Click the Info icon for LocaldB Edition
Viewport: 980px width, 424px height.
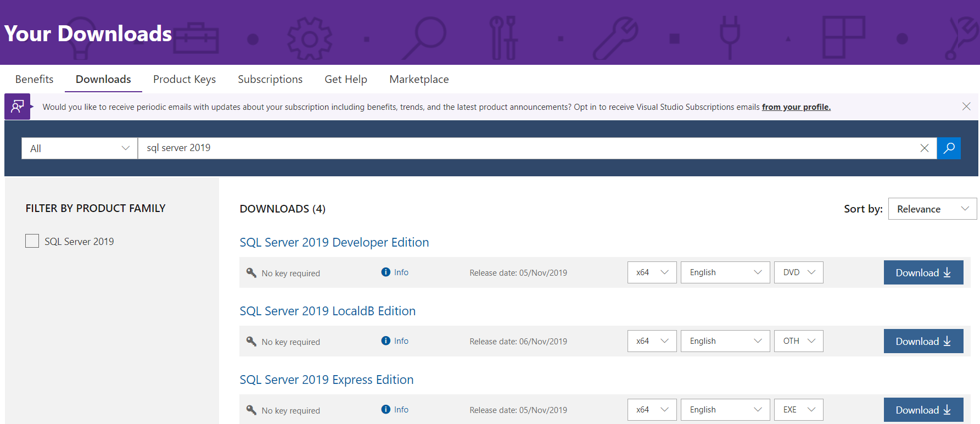point(386,341)
